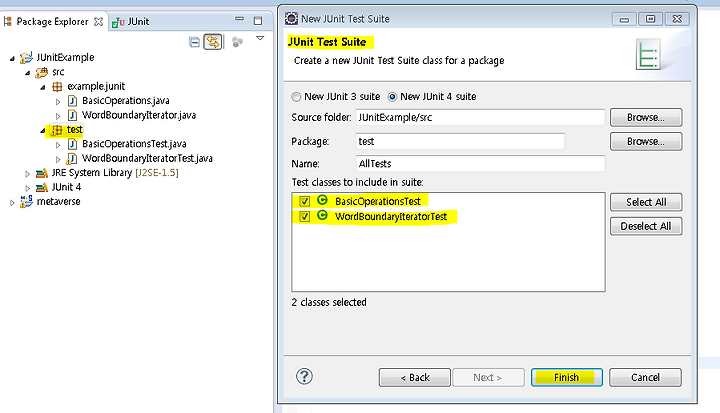720x413 pixels.
Task: Cancel the New JUnit Test Suite dialog
Action: click(645, 377)
